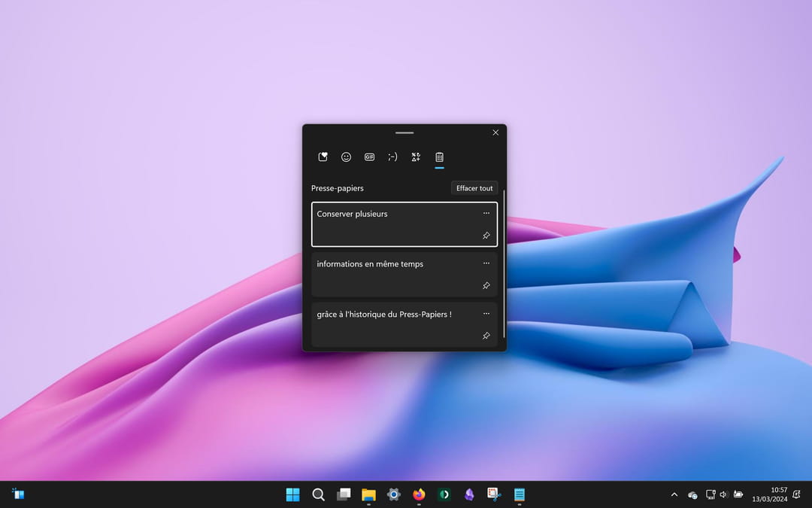Open the dark green app in taskbar
The height and width of the screenshot is (508, 812).
tap(444, 494)
